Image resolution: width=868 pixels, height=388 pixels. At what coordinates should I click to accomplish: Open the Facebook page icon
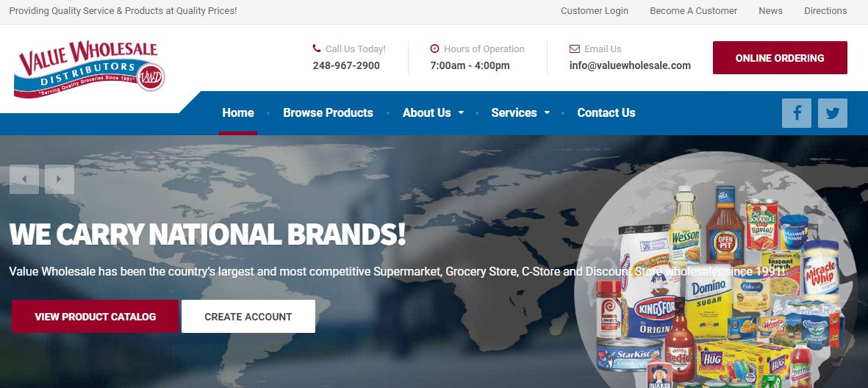click(797, 113)
